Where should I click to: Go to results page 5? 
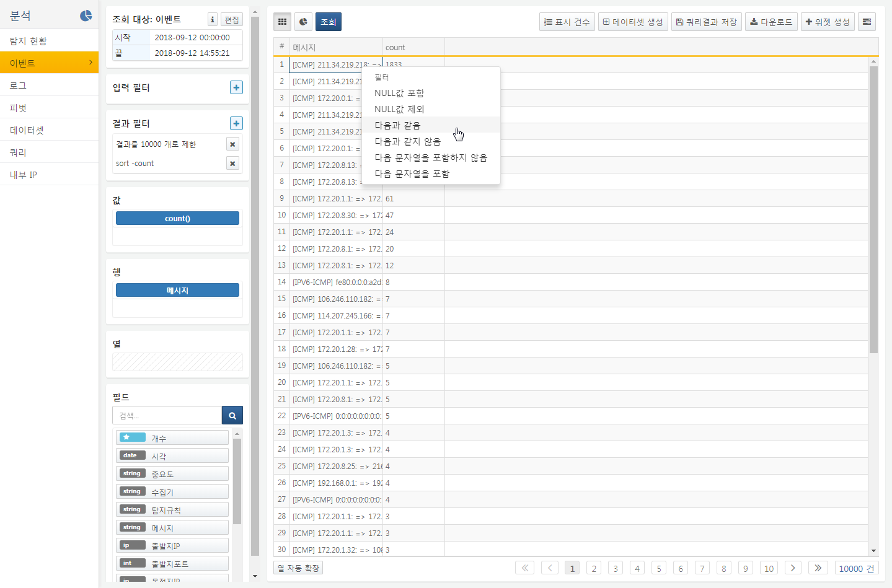[x=659, y=568]
